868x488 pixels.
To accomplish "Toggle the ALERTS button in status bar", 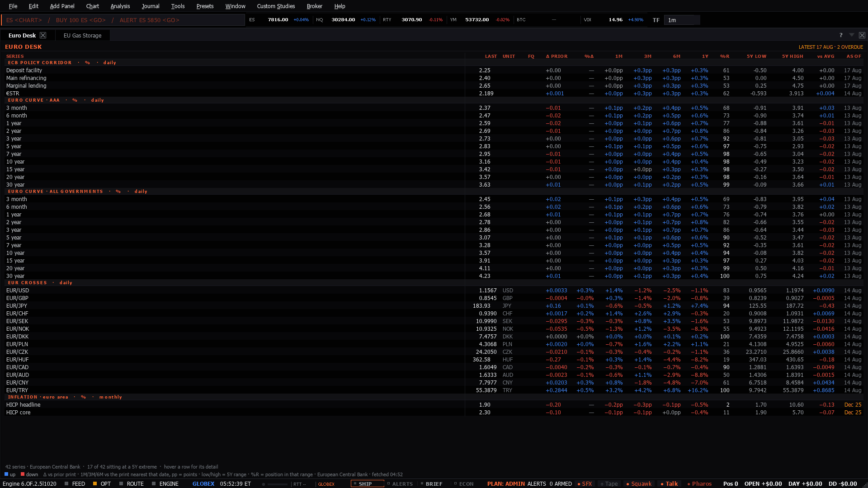I will pos(400,483).
